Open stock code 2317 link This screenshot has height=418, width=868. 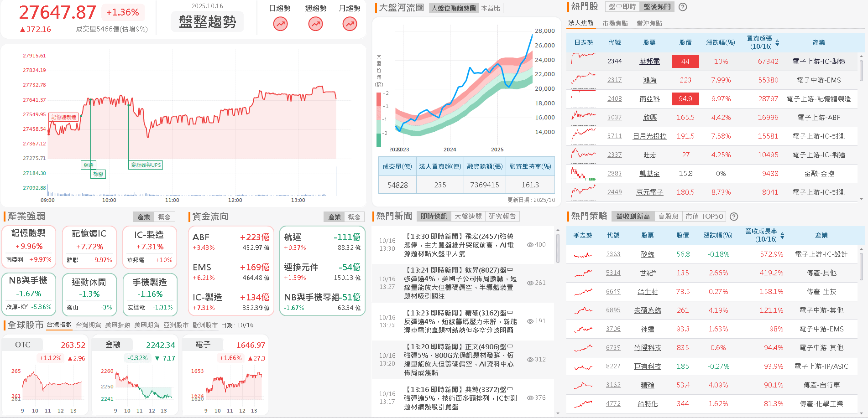coord(615,80)
